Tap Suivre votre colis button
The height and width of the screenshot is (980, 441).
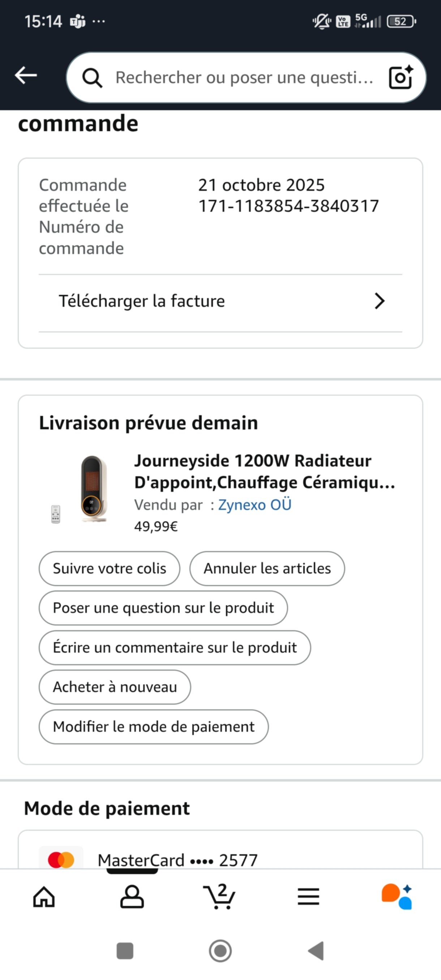(x=110, y=568)
